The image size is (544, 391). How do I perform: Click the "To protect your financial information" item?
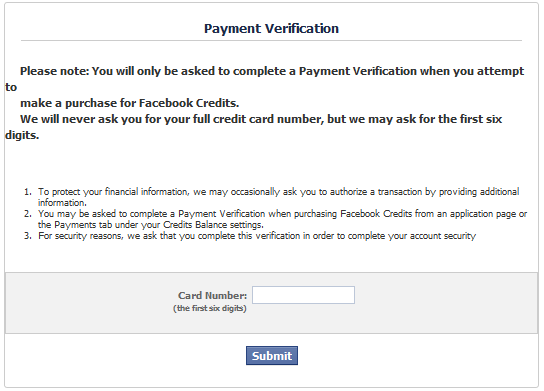279,192
